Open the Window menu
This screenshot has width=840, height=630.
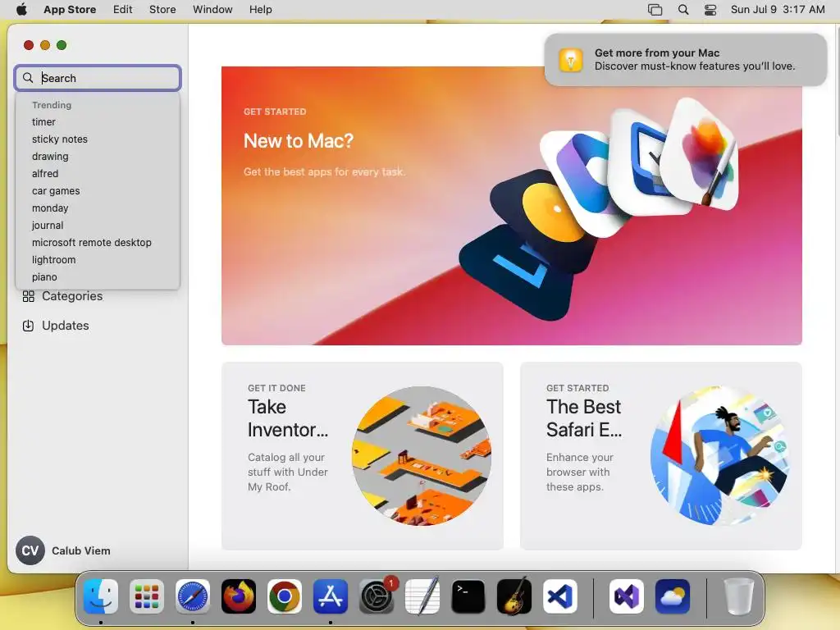click(x=212, y=10)
